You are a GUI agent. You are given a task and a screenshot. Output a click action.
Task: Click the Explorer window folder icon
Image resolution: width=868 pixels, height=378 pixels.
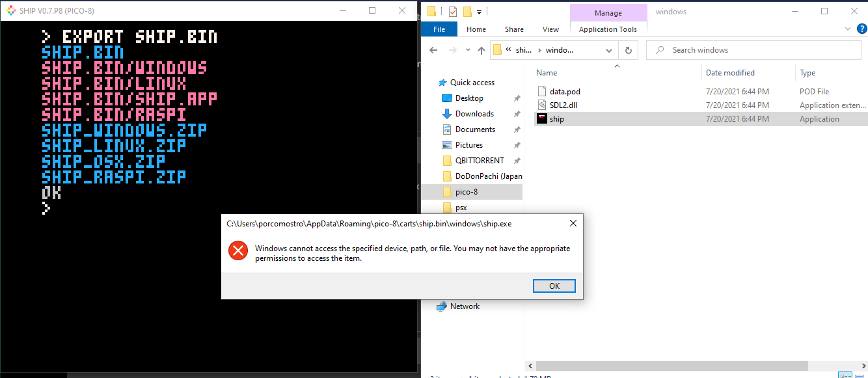click(x=431, y=12)
